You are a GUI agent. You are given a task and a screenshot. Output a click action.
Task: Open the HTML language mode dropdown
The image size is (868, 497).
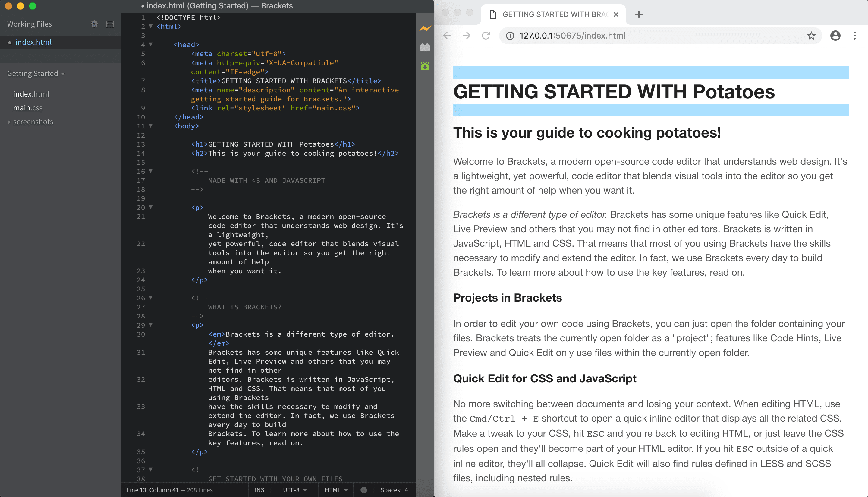click(336, 490)
